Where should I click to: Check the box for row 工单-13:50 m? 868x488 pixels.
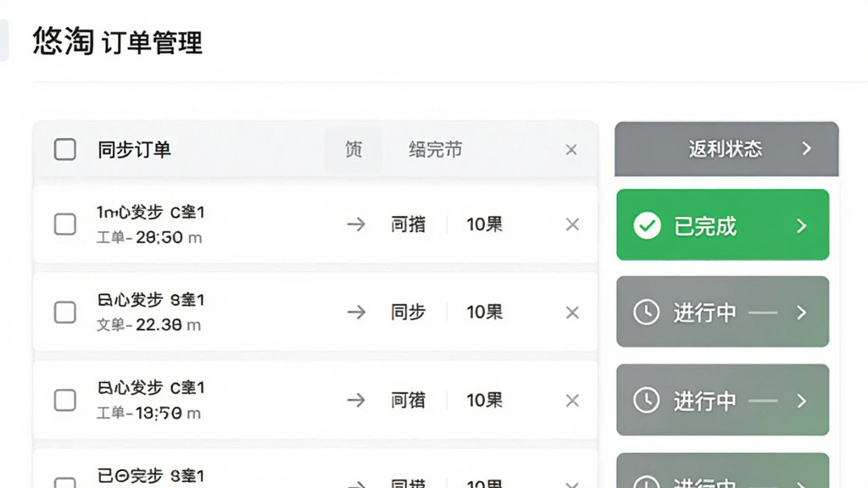coord(64,400)
